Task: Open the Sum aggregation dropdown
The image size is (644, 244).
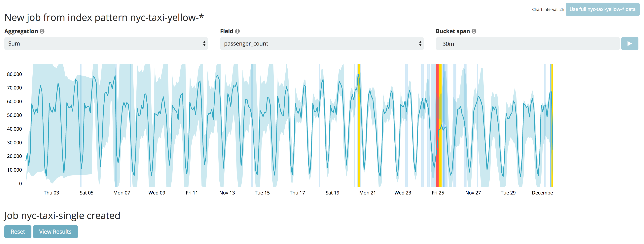Action: tap(106, 44)
